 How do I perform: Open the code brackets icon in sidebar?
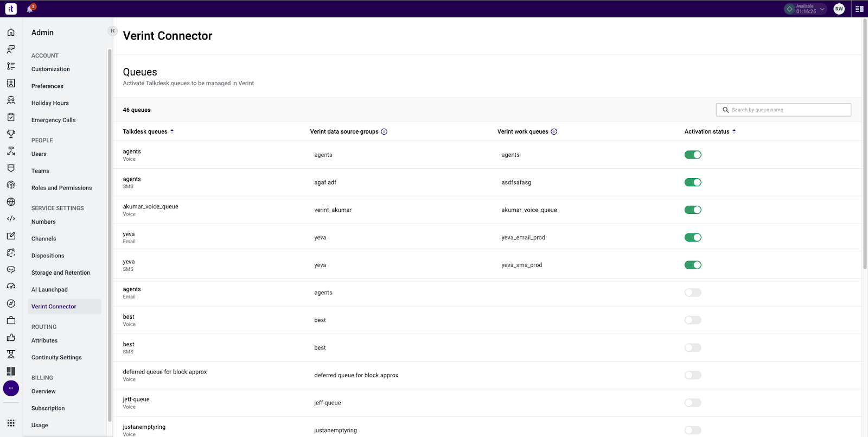click(x=11, y=219)
